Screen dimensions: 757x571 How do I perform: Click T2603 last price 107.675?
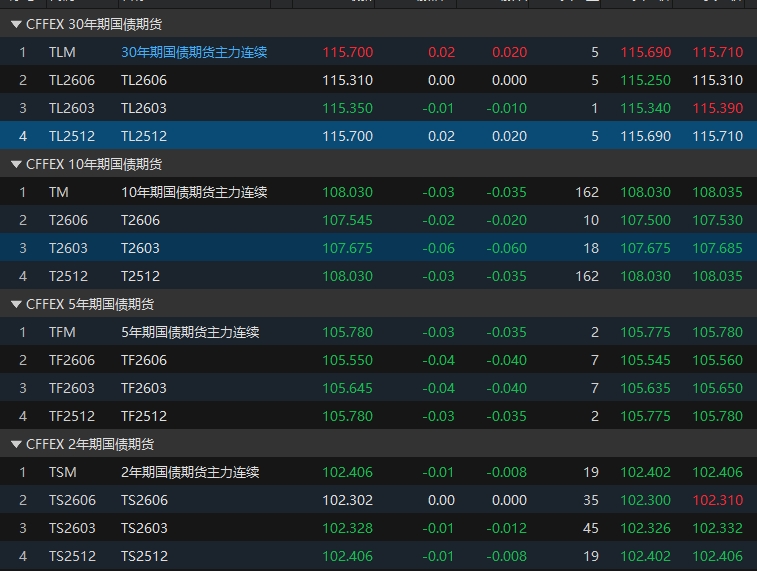pyautogui.click(x=348, y=248)
